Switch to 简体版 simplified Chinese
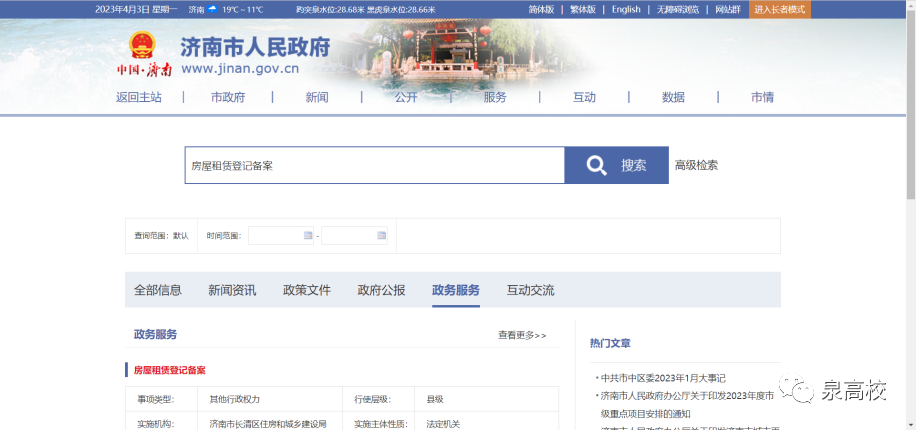This screenshot has width=916, height=430. [x=541, y=9]
